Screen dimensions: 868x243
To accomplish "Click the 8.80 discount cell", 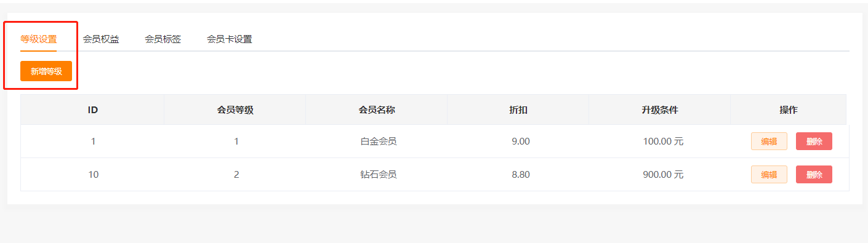I will pos(521,175).
